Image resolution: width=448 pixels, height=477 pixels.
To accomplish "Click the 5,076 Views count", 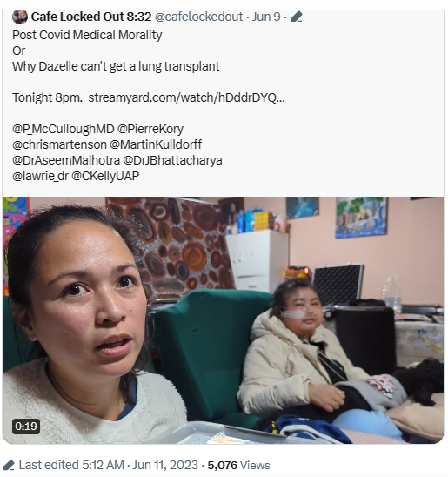I will tap(238, 466).
